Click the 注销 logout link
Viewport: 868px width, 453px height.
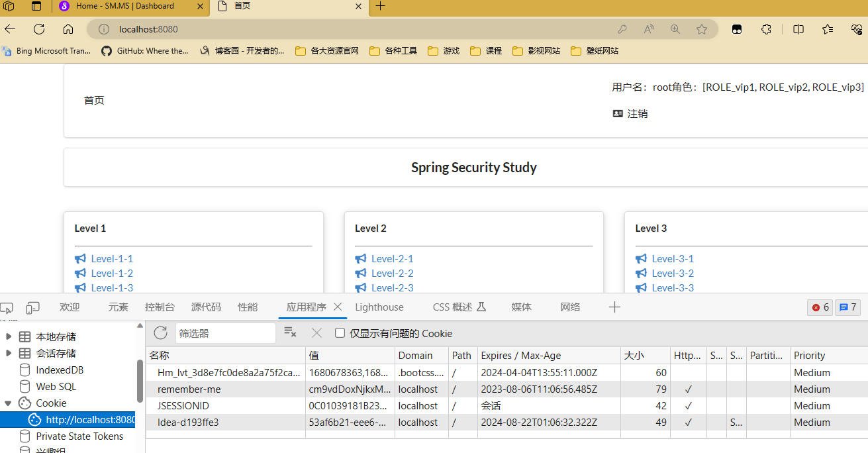636,113
